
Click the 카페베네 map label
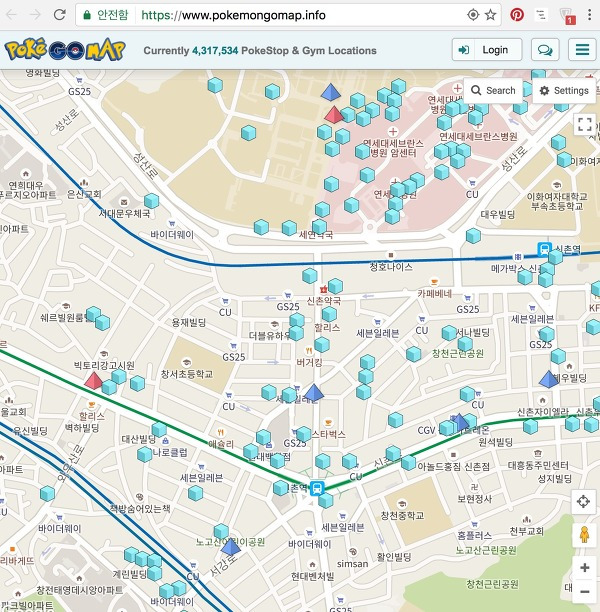[x=434, y=294]
